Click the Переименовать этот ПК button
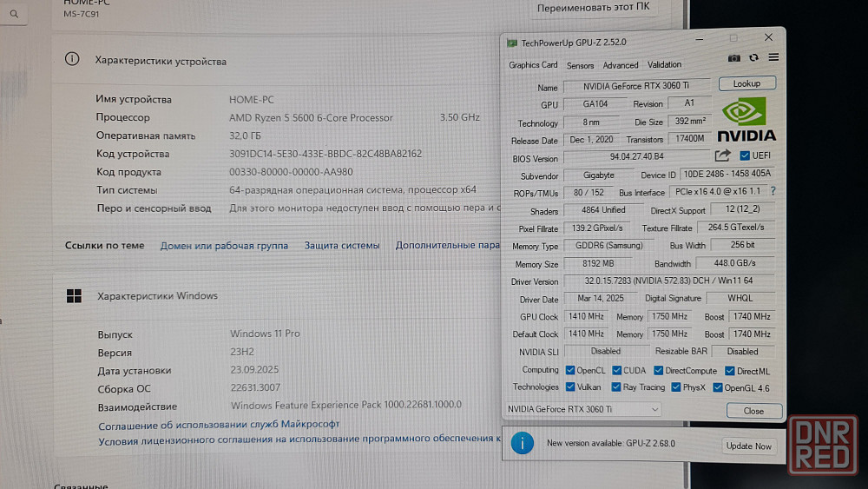 pyautogui.click(x=593, y=8)
